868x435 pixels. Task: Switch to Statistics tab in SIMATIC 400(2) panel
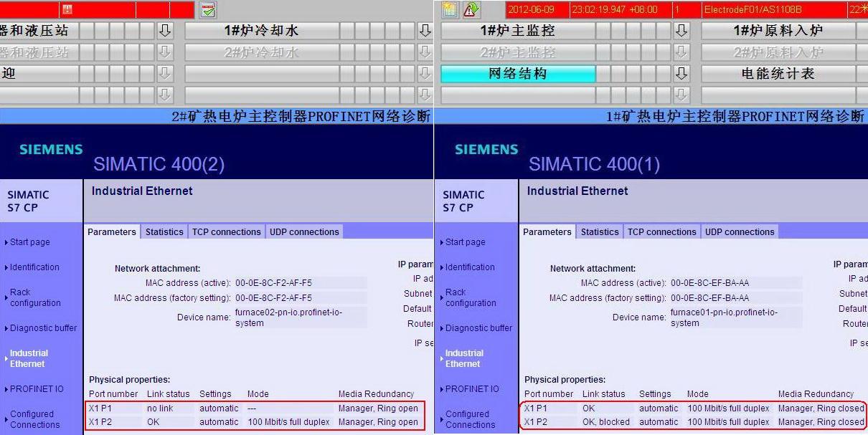pos(164,232)
